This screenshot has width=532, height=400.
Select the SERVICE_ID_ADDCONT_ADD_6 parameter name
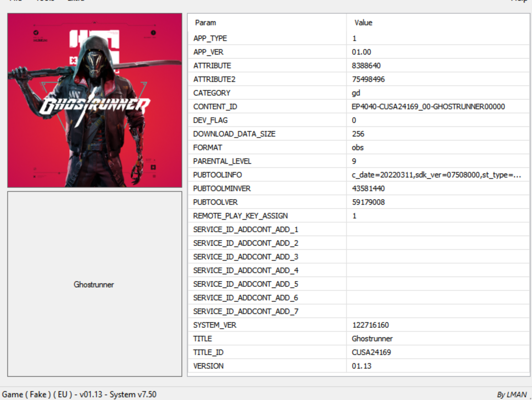coord(246,298)
